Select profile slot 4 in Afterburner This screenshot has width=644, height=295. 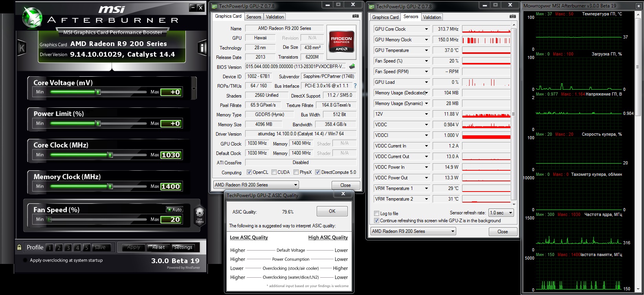[x=77, y=247]
